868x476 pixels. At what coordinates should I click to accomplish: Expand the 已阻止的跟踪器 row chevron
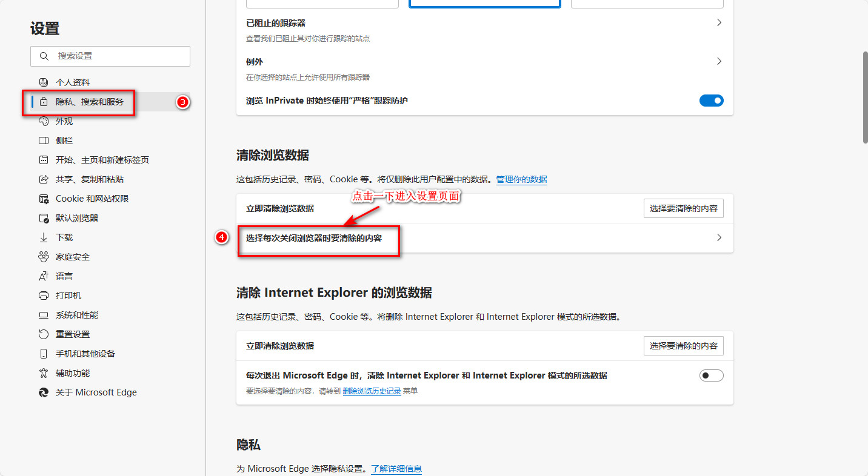coord(719,22)
